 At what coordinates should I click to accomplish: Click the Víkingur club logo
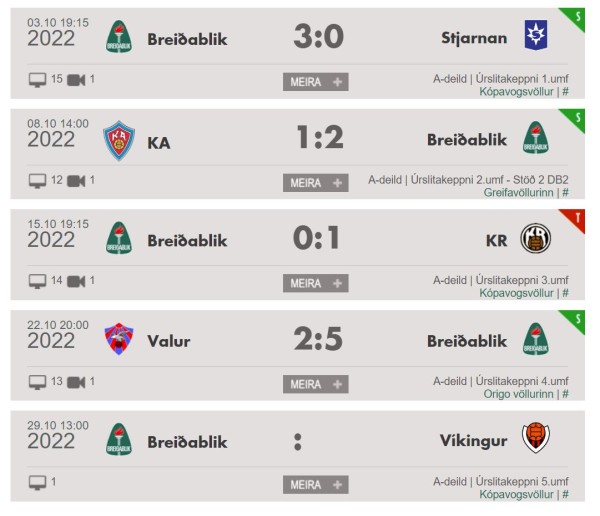[x=535, y=438]
